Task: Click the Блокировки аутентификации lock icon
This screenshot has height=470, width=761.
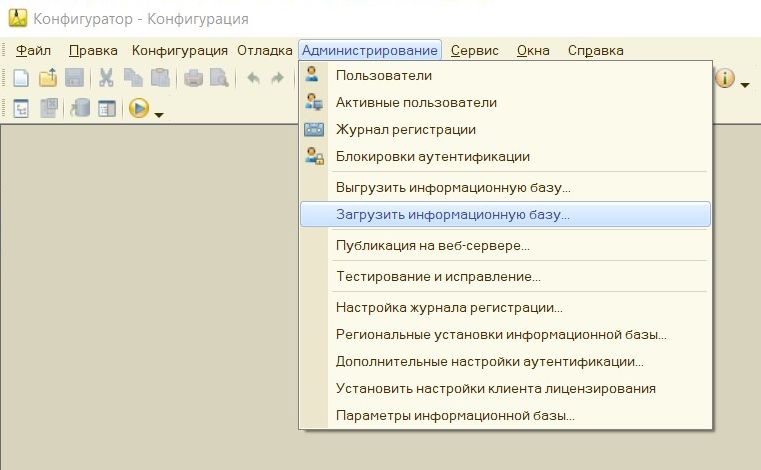Action: pos(314,156)
